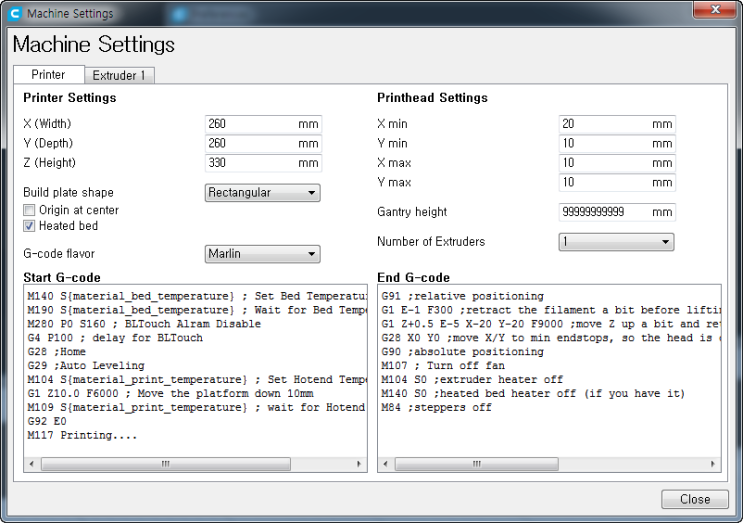Edit the Y (Depth) field
Screen dimensions: 743x523
pos(263,144)
